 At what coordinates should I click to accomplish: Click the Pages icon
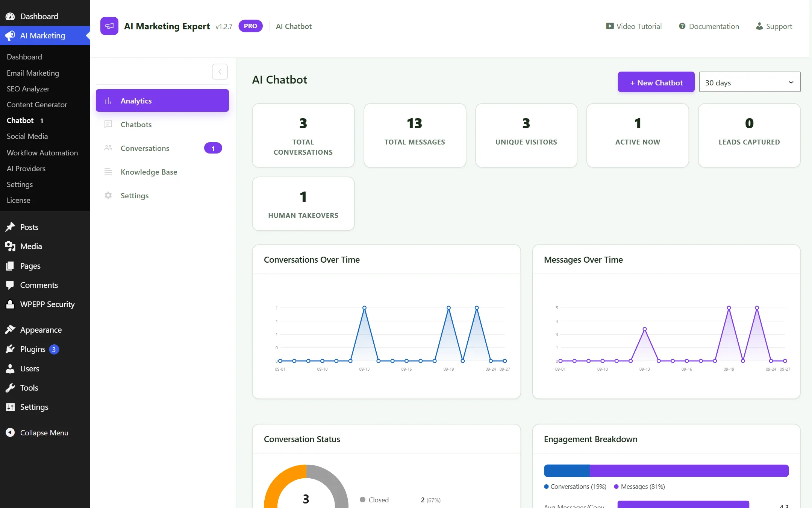coord(10,266)
